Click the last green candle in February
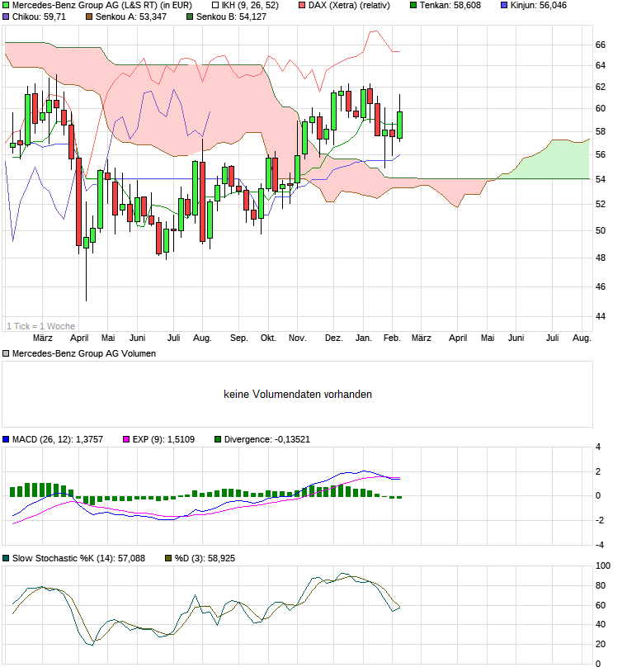 [399, 125]
